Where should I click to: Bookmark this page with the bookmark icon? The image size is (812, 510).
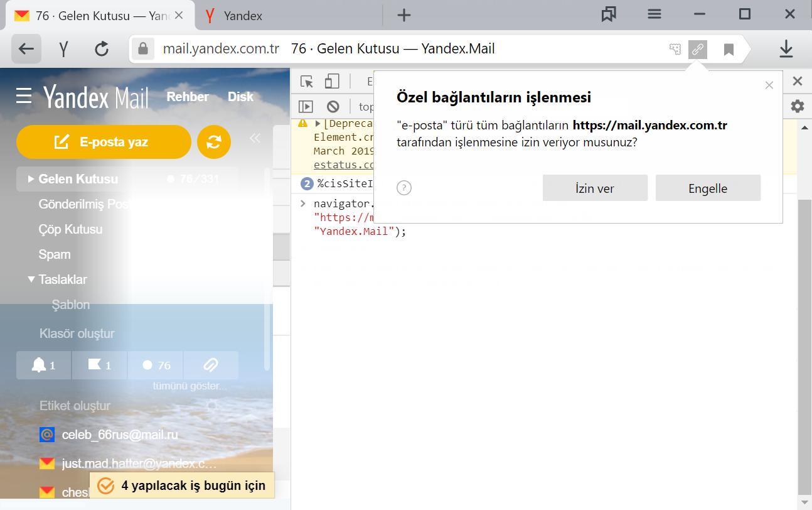[729, 49]
